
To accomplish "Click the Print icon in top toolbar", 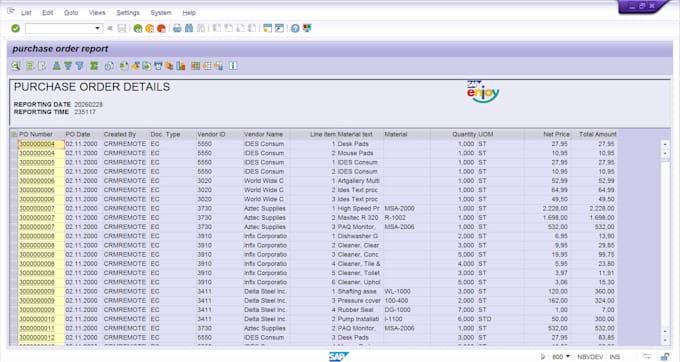I will tap(177, 28).
